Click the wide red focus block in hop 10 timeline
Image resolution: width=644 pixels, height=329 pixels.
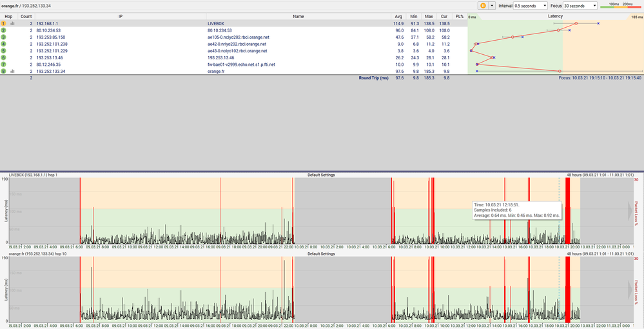coord(567,290)
